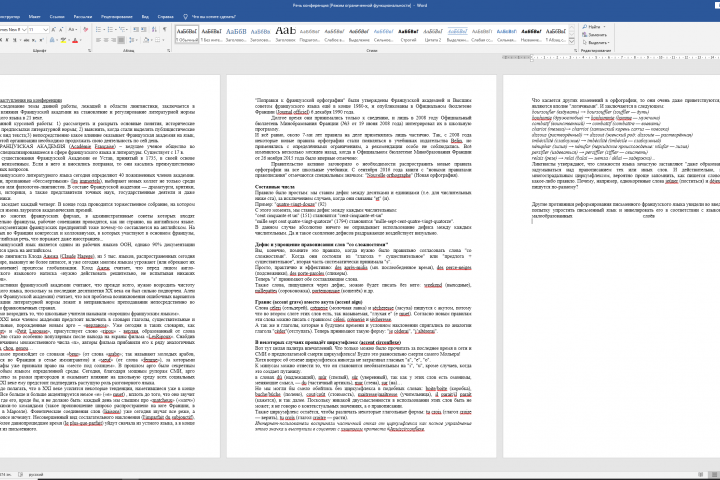The image size is (720, 480).
Task: Open the Styles pane launcher
Action: [x=575, y=51]
